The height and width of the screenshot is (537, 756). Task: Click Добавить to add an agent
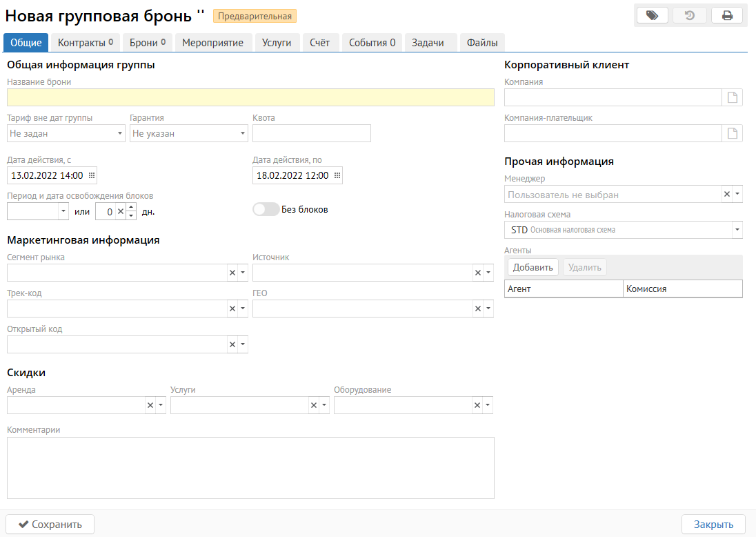click(x=533, y=267)
